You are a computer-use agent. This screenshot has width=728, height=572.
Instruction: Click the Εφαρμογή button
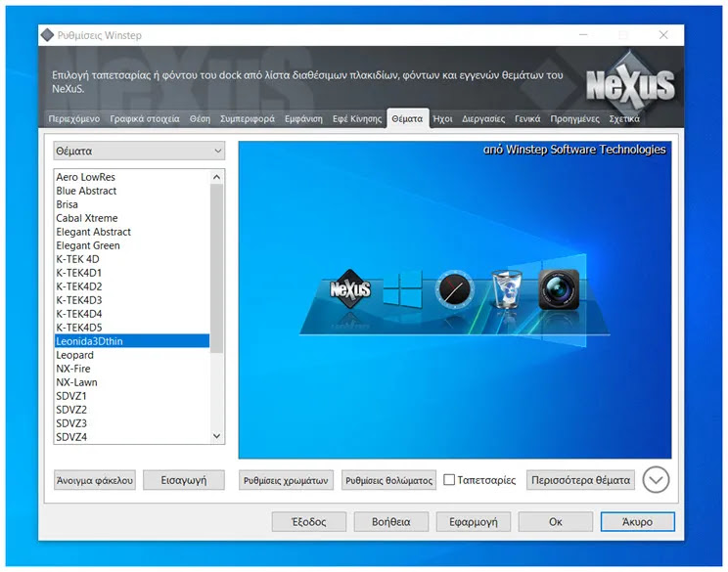pos(474,522)
